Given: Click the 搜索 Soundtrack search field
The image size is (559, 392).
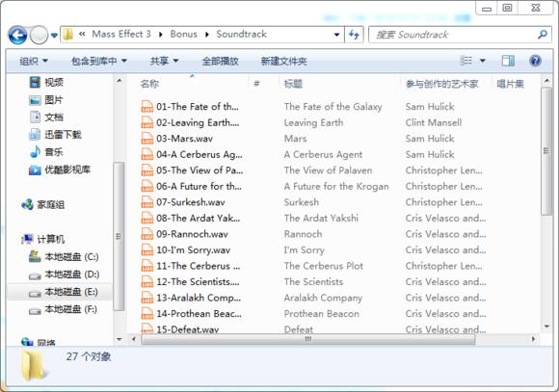Looking at the screenshot, I should pyautogui.click(x=455, y=35).
